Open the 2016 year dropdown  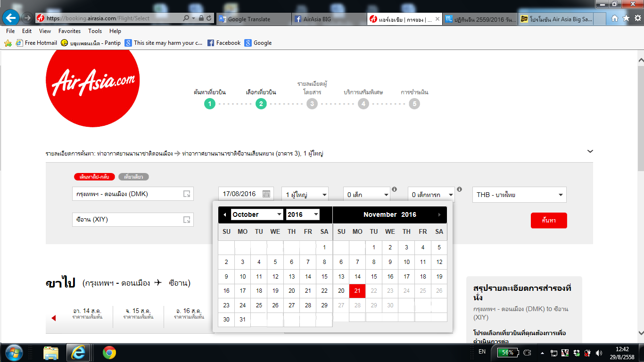(303, 214)
